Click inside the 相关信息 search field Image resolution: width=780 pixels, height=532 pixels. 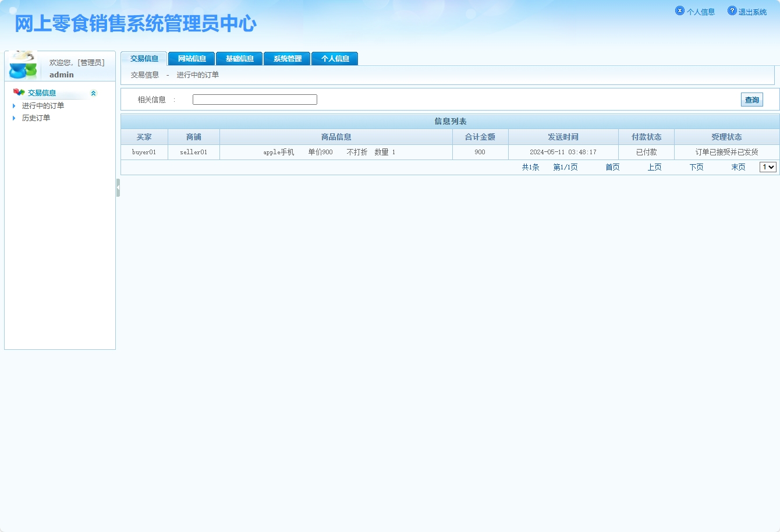click(254, 99)
